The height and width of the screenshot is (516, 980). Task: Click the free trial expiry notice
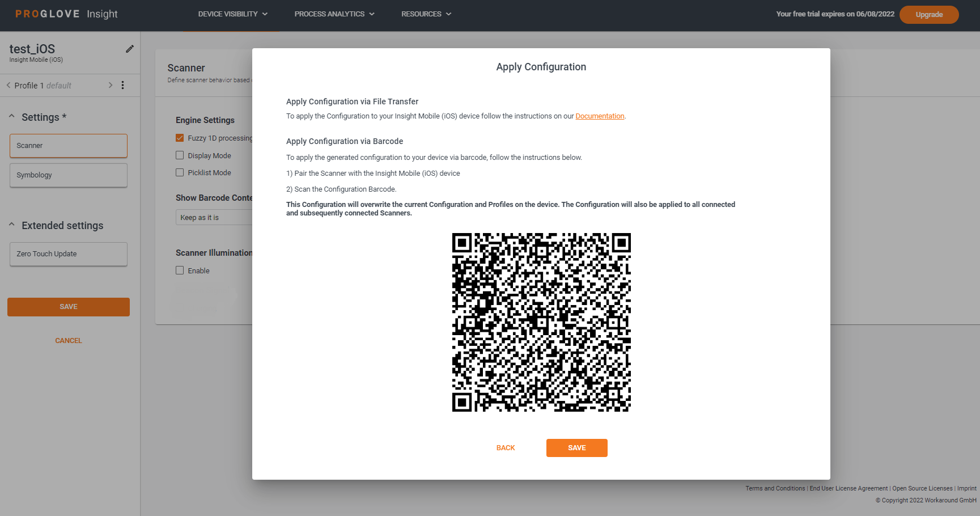pos(835,14)
